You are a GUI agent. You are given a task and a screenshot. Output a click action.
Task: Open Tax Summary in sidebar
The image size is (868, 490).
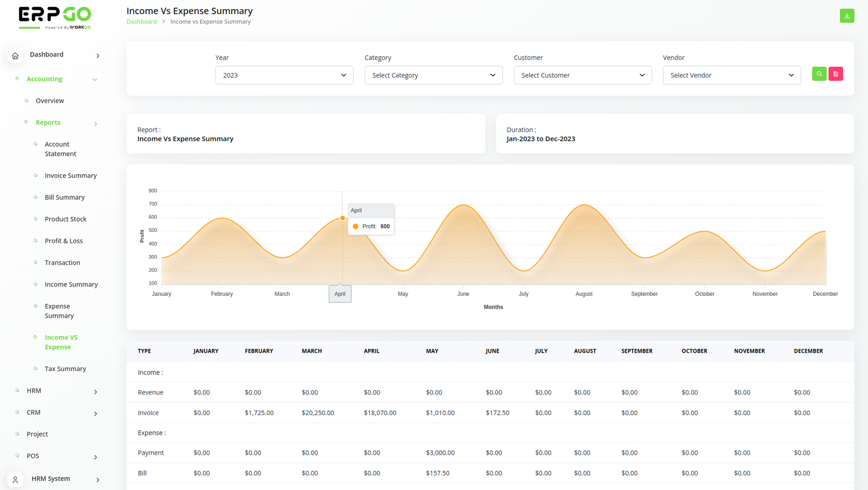coord(65,369)
